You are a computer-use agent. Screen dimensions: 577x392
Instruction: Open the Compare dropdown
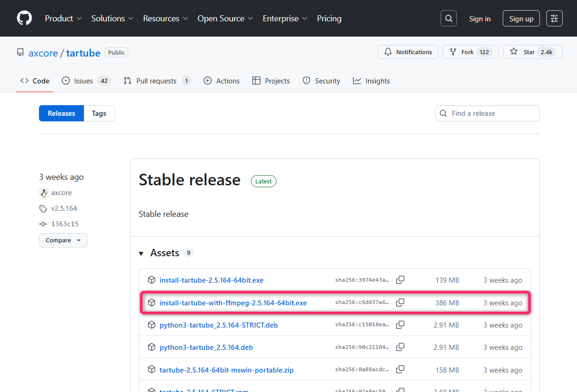(x=63, y=240)
